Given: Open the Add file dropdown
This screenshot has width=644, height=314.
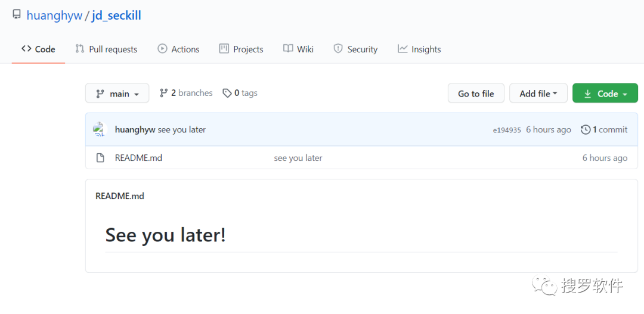Looking at the screenshot, I should (x=538, y=93).
